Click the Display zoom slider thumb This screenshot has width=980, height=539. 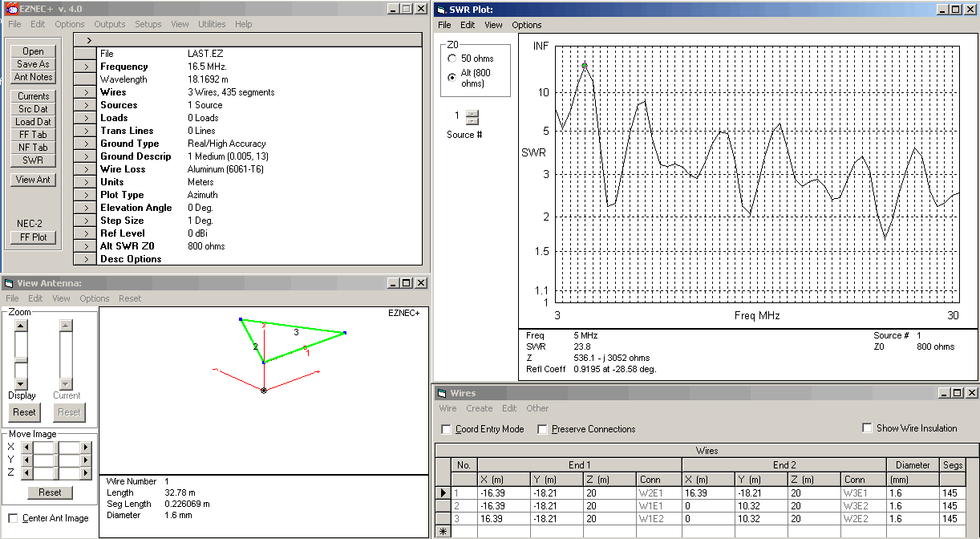(22, 359)
